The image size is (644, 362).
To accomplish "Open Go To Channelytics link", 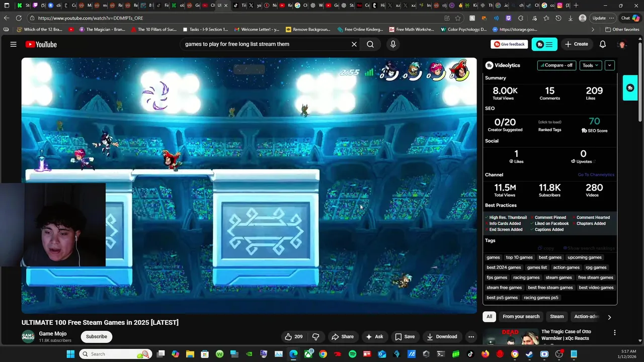I will [596, 175].
